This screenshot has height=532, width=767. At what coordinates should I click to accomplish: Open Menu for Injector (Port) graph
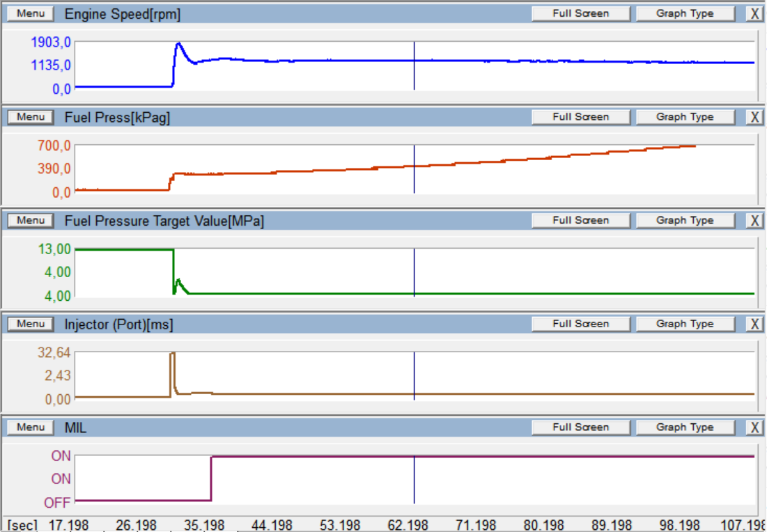point(31,324)
